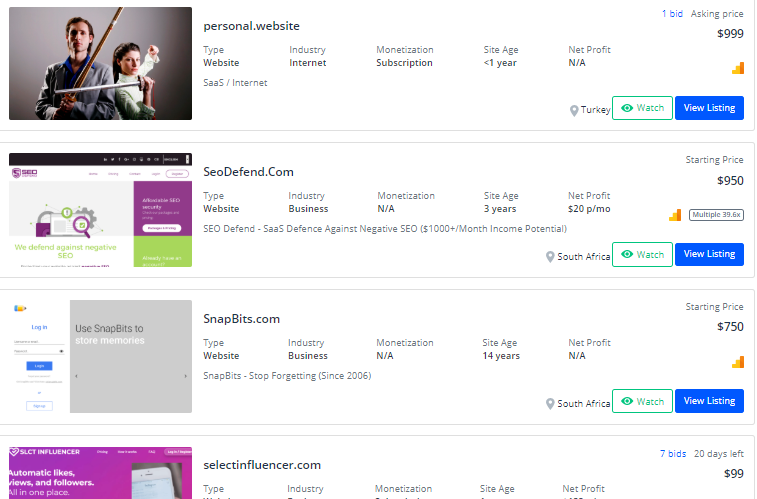Screen dimensions: 757x499
Task: Click the 14 years site age value
Action: click(501, 356)
